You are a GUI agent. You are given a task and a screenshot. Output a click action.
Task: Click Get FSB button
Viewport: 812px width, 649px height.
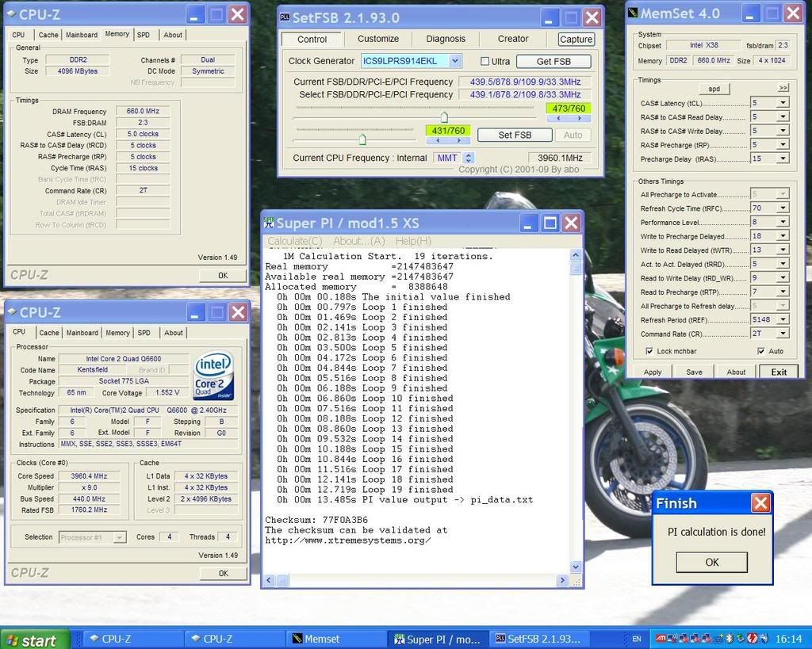(553, 61)
